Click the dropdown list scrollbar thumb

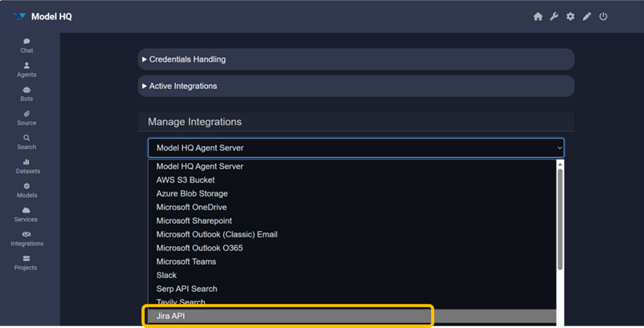tap(560, 219)
